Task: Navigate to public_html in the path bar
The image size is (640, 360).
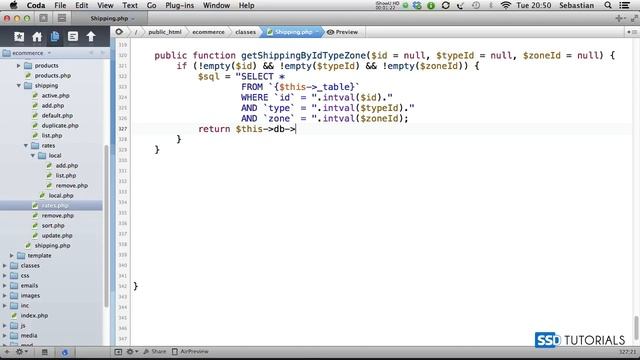Action: pos(164,32)
